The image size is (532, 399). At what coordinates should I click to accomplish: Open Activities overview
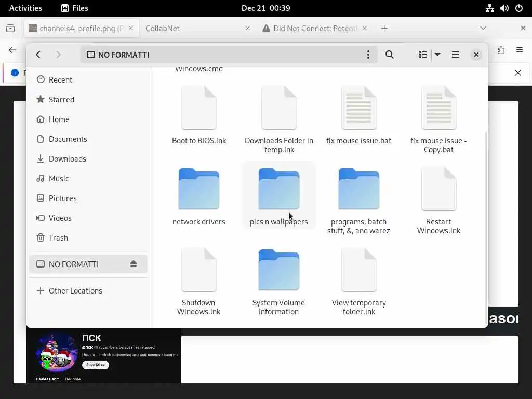pos(25,8)
